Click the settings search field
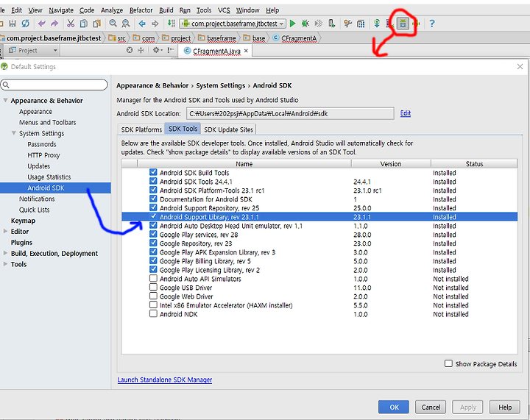 (54, 85)
